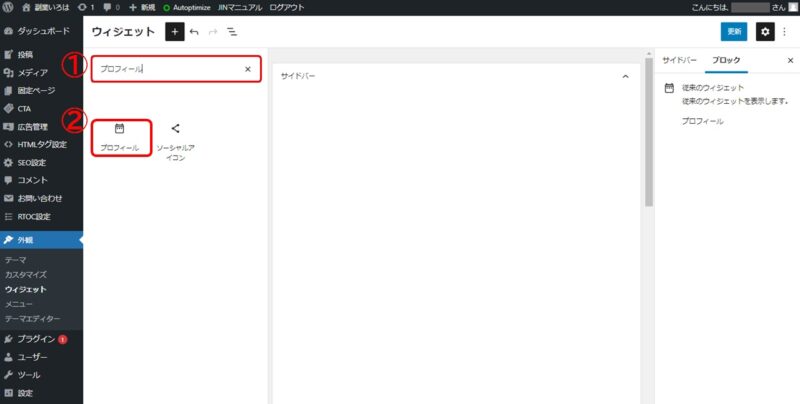This screenshot has width=800, height=404.
Task: Click ログアウト in admin bar
Action: pos(286,7)
